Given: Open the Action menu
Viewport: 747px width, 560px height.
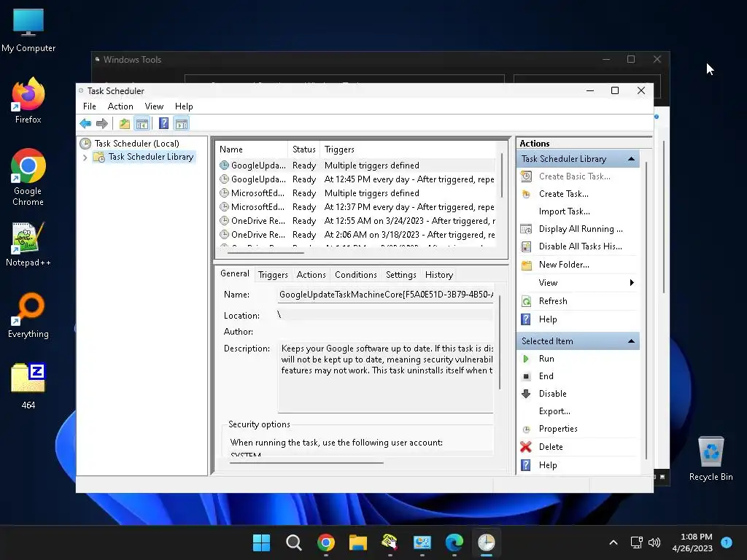Looking at the screenshot, I should 120,106.
